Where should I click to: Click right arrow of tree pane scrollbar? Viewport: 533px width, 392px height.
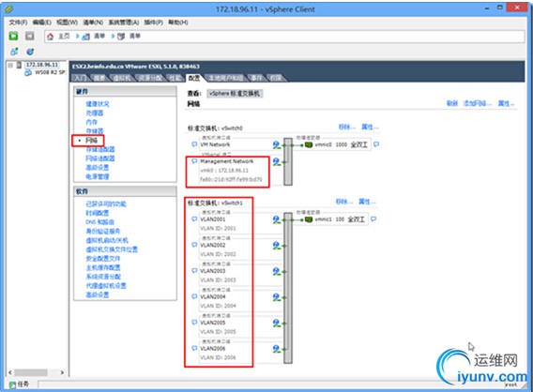62,372
